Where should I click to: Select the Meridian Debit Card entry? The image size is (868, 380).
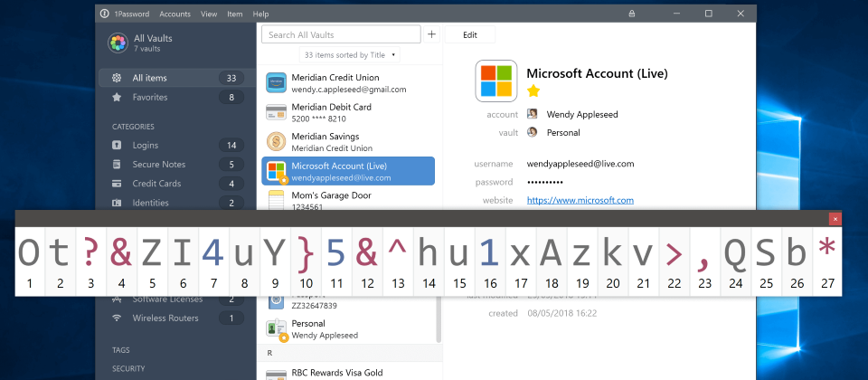[x=347, y=112]
